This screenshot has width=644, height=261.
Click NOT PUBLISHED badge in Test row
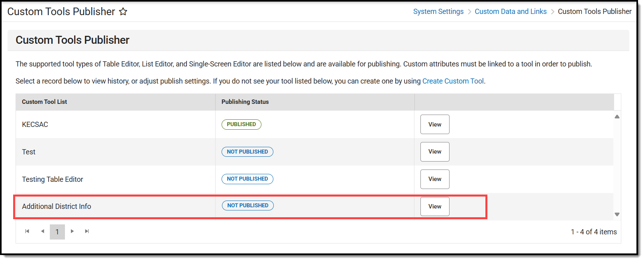coord(247,152)
